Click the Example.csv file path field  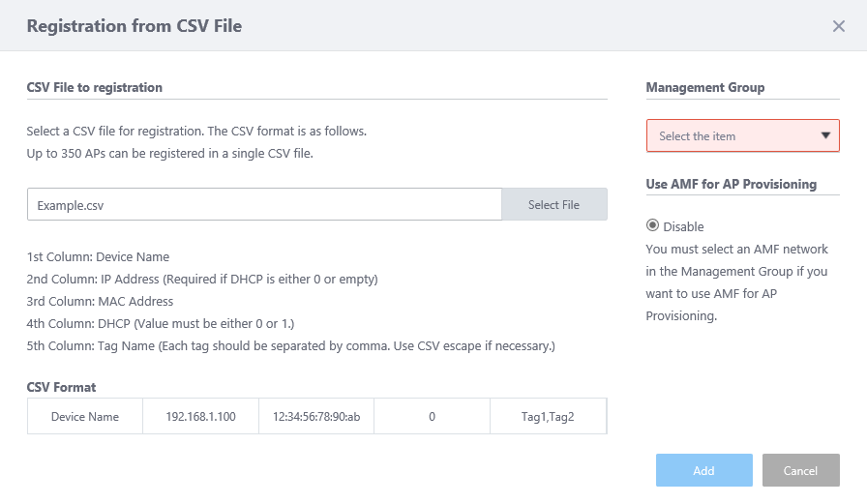click(264, 205)
